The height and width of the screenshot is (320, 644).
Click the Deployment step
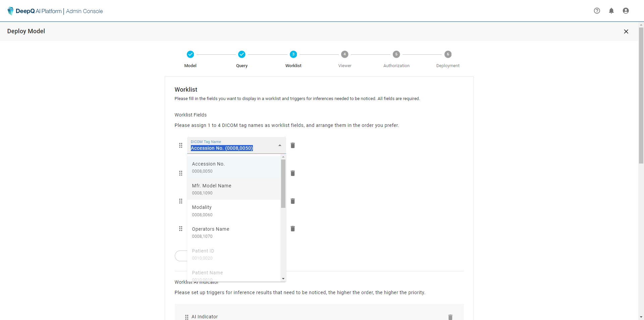coord(448,54)
